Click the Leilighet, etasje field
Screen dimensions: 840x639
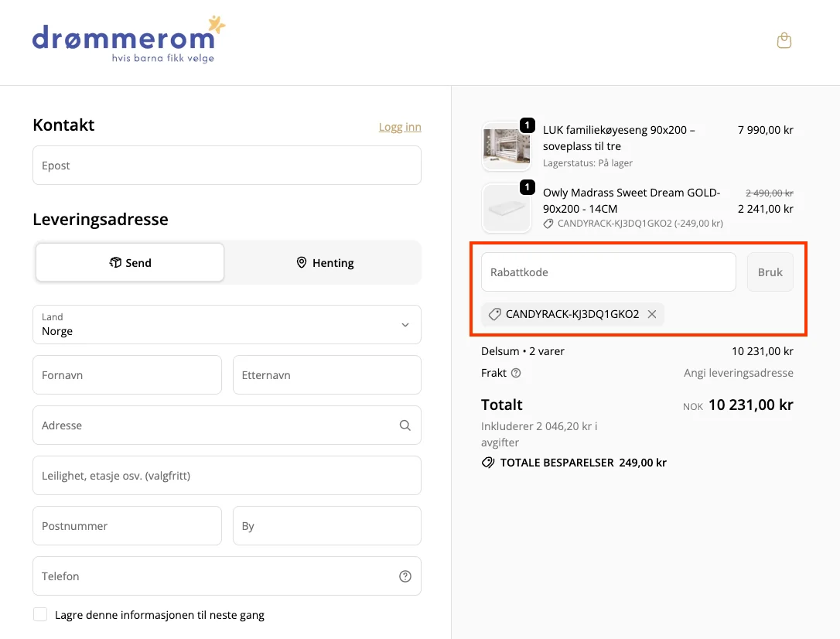point(227,476)
